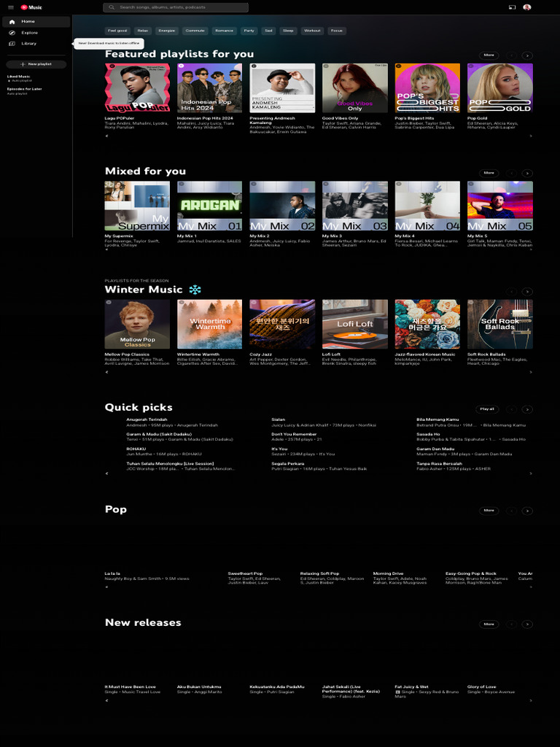Select the Focus mood chip
The height and width of the screenshot is (747, 560).
pos(337,31)
